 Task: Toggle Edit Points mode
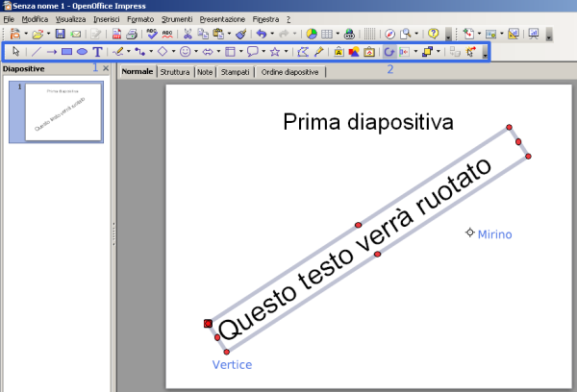click(x=304, y=52)
